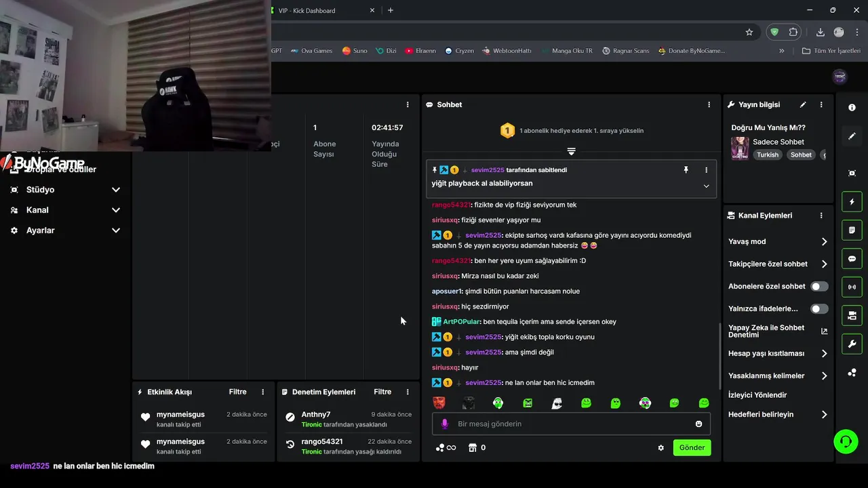
Task: Edit stream info with pencil in Yayın bilgisi
Action: pos(803,104)
